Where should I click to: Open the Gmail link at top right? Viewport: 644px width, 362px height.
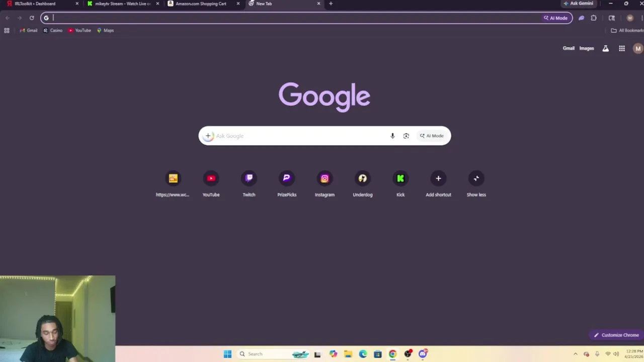(569, 48)
